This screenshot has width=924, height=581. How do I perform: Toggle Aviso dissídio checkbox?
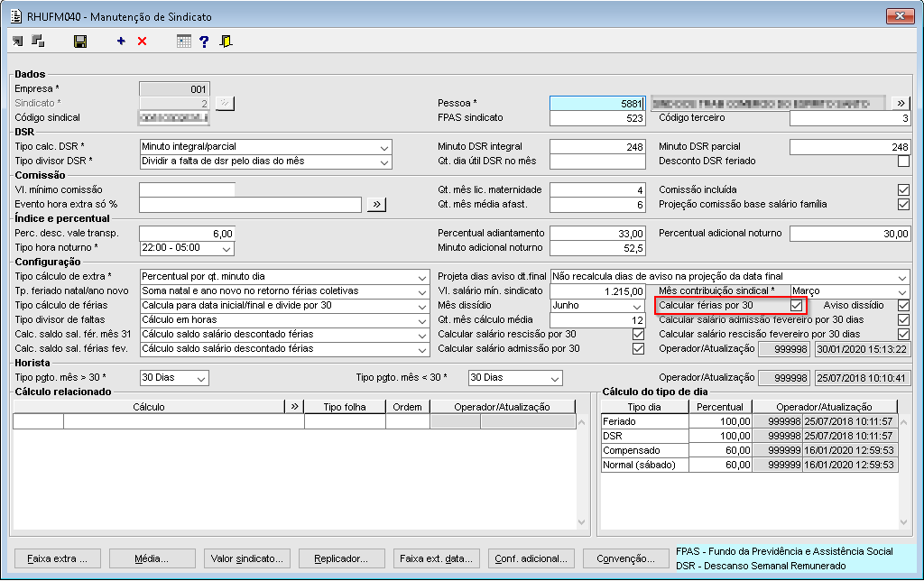pos(903,305)
